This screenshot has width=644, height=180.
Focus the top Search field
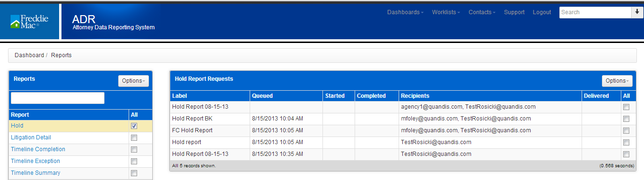[595, 12]
